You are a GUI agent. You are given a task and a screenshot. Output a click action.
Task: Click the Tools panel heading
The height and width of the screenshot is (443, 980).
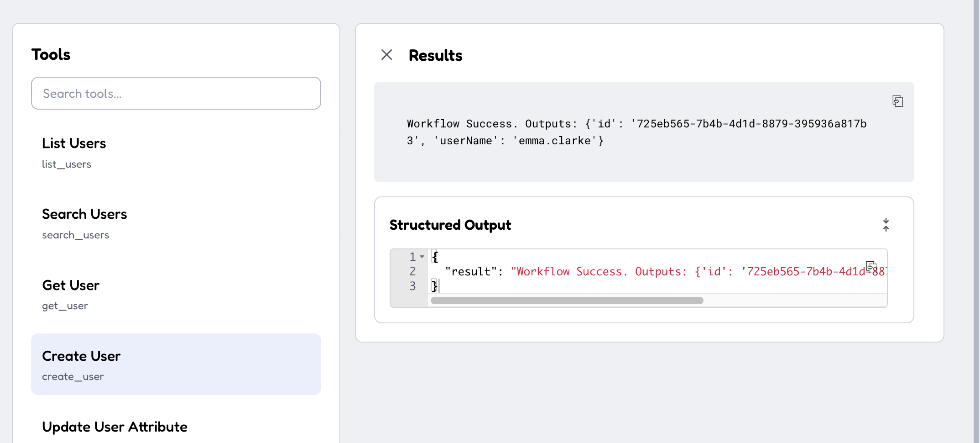coord(51,54)
